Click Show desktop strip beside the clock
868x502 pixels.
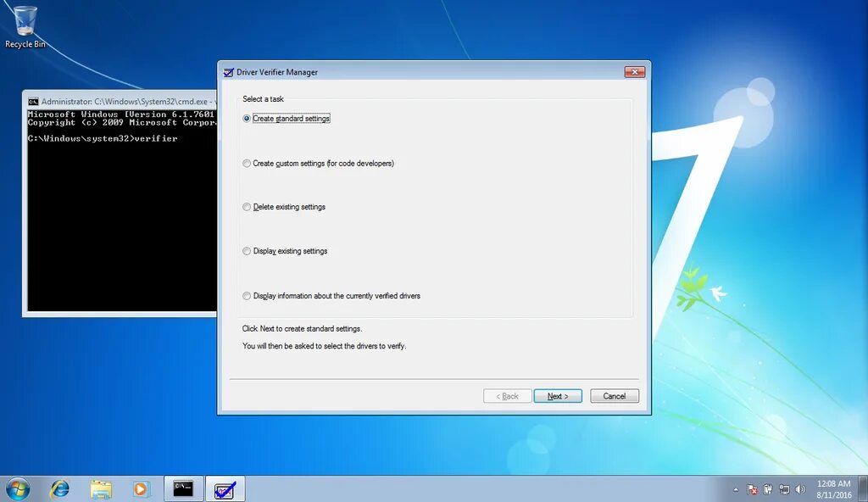pos(864,488)
